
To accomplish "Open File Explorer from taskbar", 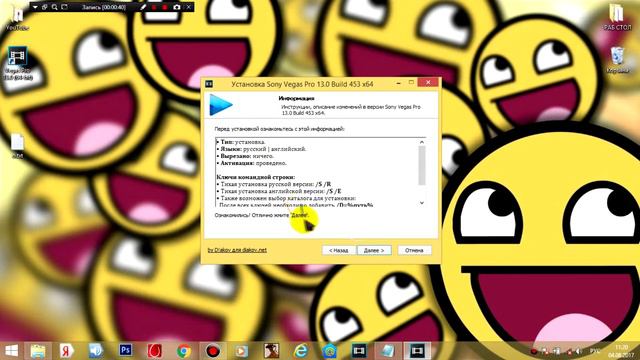I will pos(38,351).
